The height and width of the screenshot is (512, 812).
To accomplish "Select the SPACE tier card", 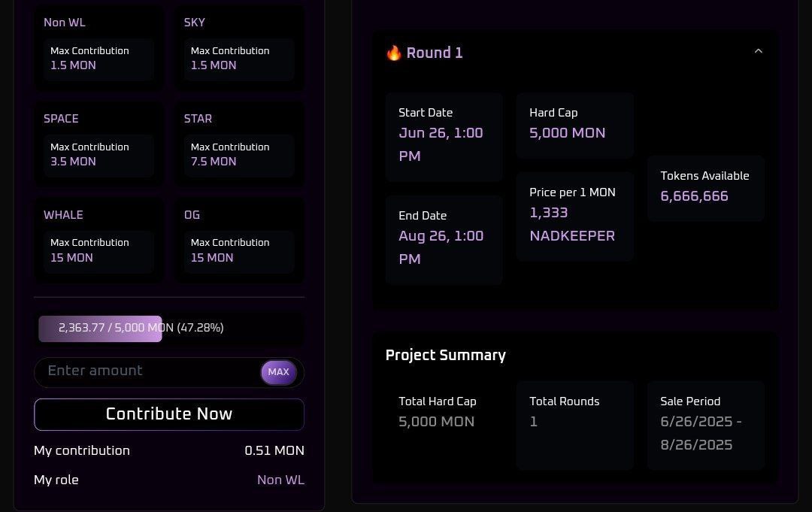I will [x=98, y=141].
